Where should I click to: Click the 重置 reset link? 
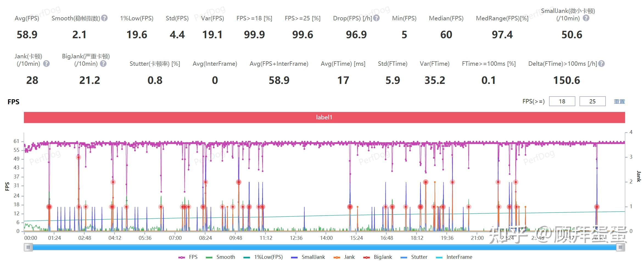pos(619,101)
